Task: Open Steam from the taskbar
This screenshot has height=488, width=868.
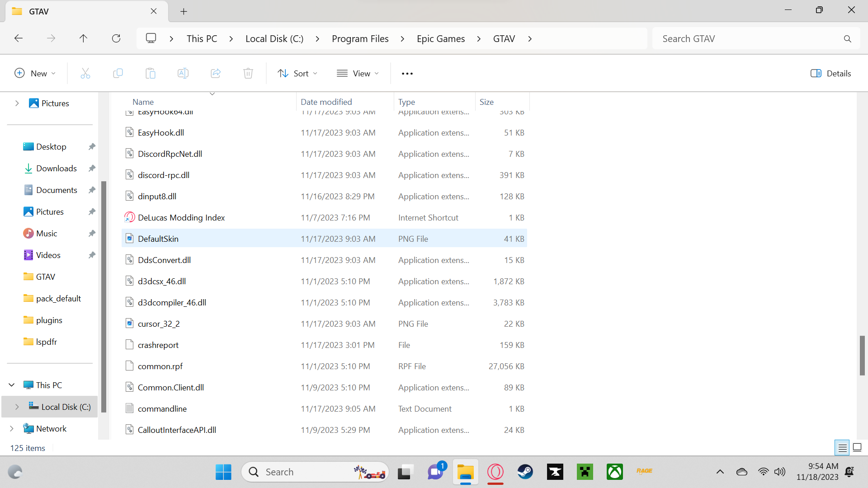Action: (x=525, y=472)
